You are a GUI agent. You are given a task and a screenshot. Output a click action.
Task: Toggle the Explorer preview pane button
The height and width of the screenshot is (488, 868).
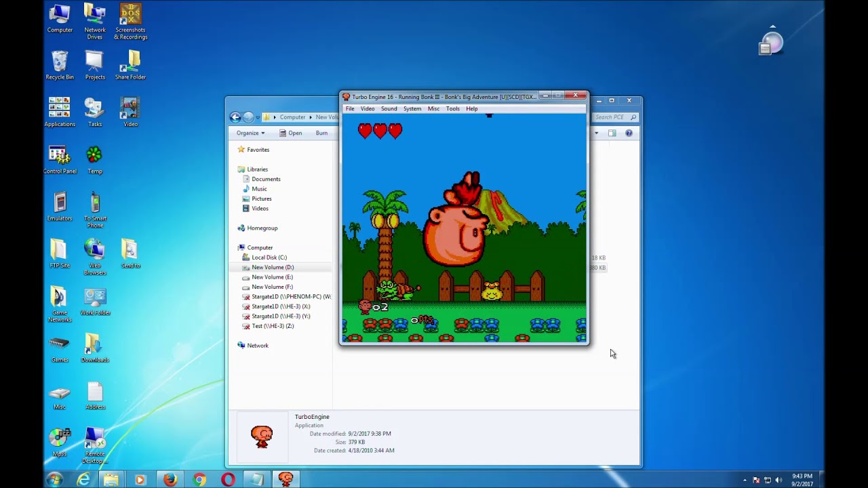click(612, 133)
